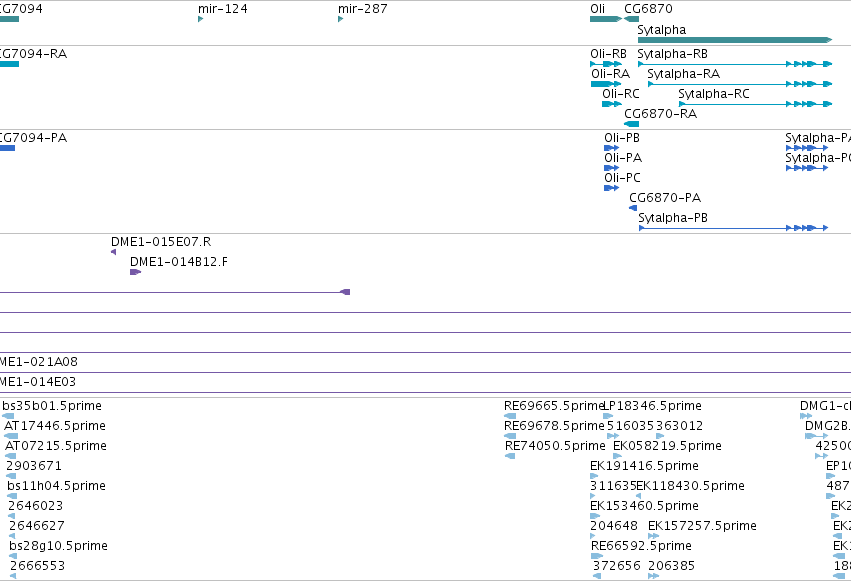
Task: Click the DME1-021A08 label
Action: tap(38, 362)
